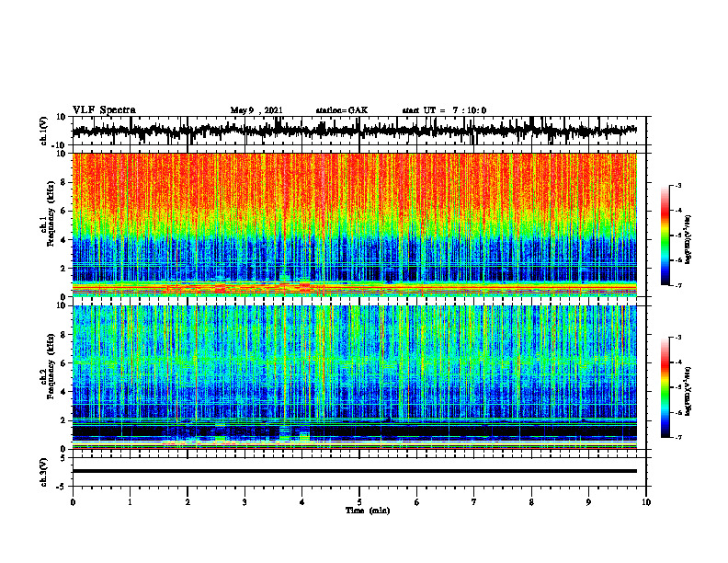Click the "-7" tick on ch.2 colorbar
The image size is (728, 563).
pos(678,438)
